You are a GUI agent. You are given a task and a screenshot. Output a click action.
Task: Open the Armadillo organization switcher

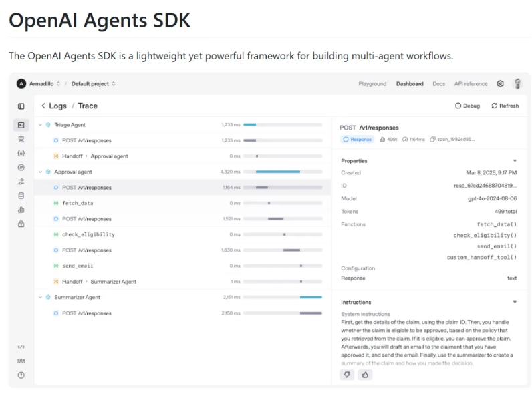pos(45,83)
